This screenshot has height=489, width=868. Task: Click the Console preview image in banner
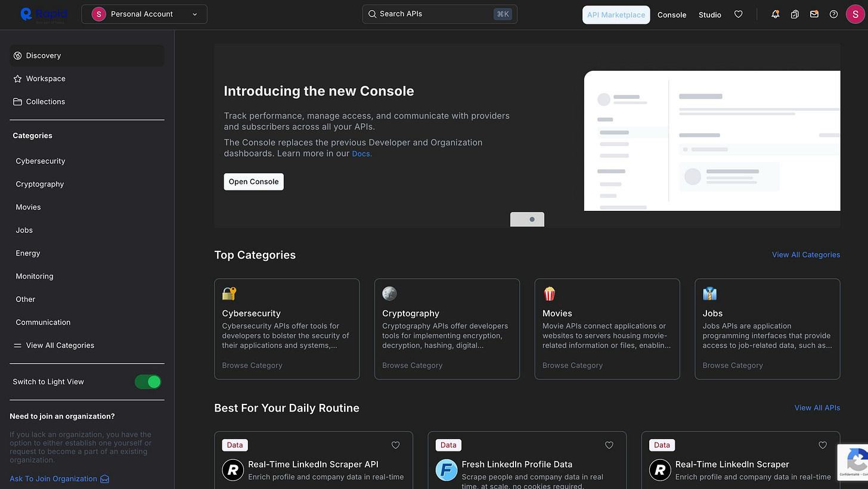pos(712,141)
